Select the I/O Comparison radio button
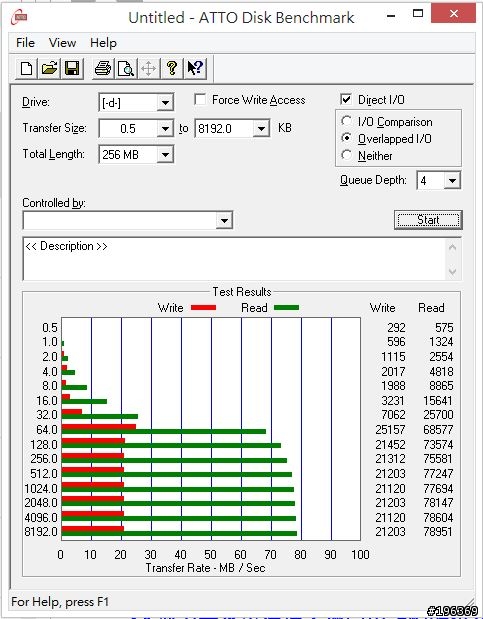This screenshot has width=483, height=619. 346,121
